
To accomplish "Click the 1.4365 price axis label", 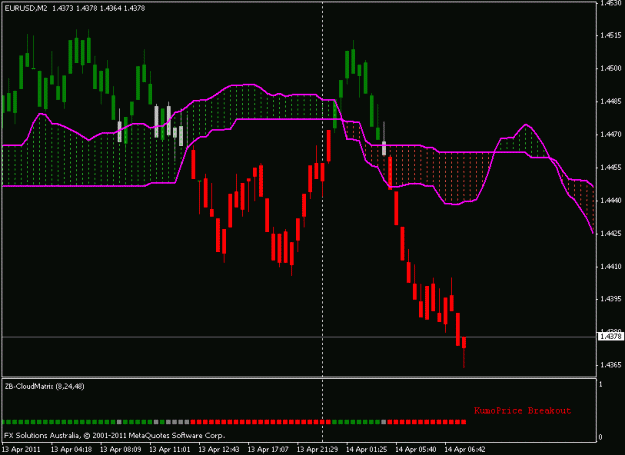I will [x=610, y=365].
